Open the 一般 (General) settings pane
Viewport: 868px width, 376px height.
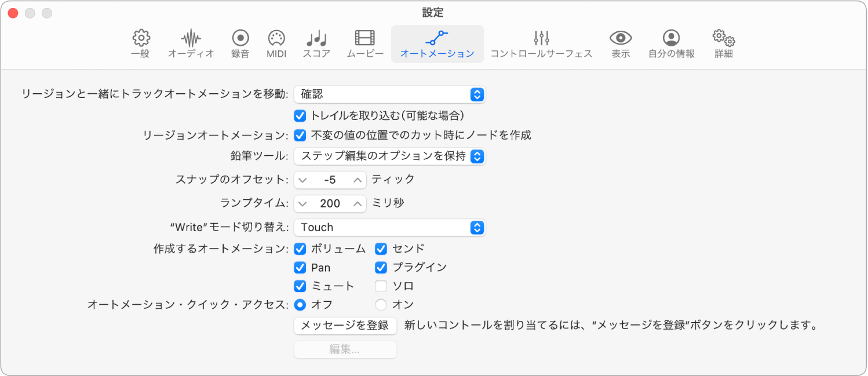[x=140, y=43]
